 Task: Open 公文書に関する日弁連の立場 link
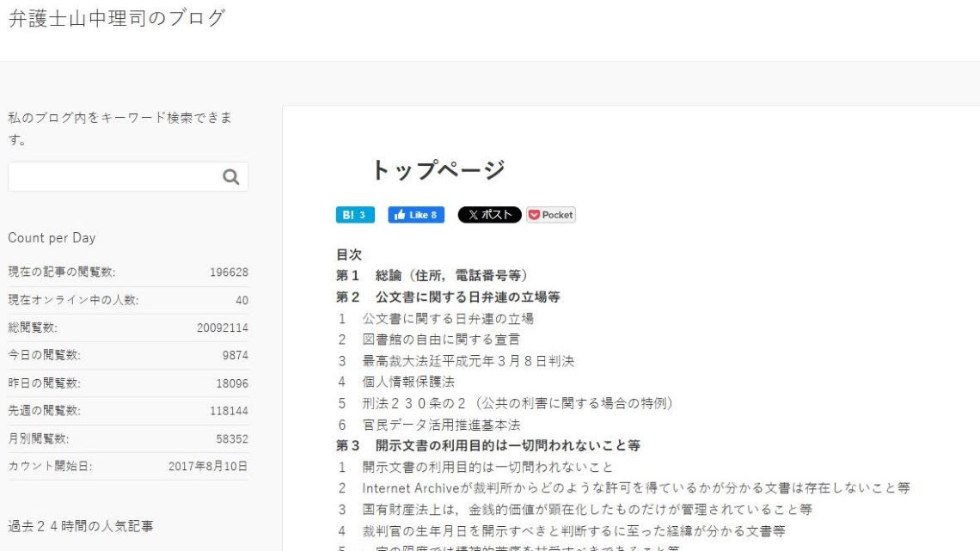447,318
